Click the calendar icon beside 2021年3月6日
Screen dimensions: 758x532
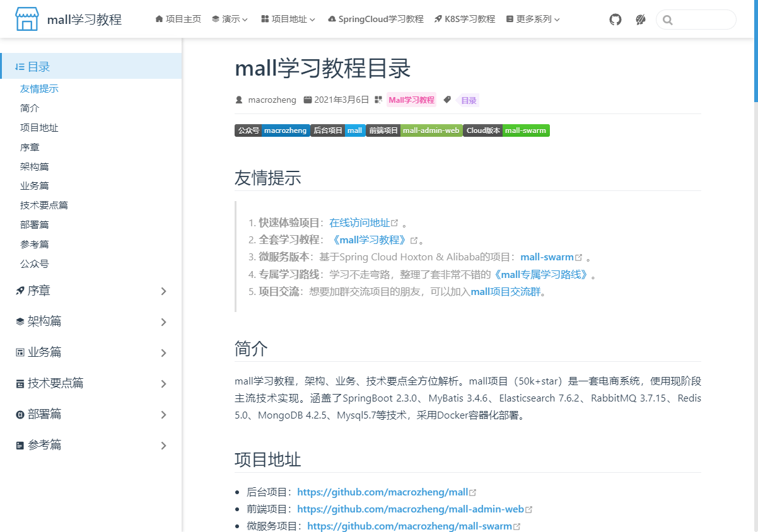coord(308,100)
